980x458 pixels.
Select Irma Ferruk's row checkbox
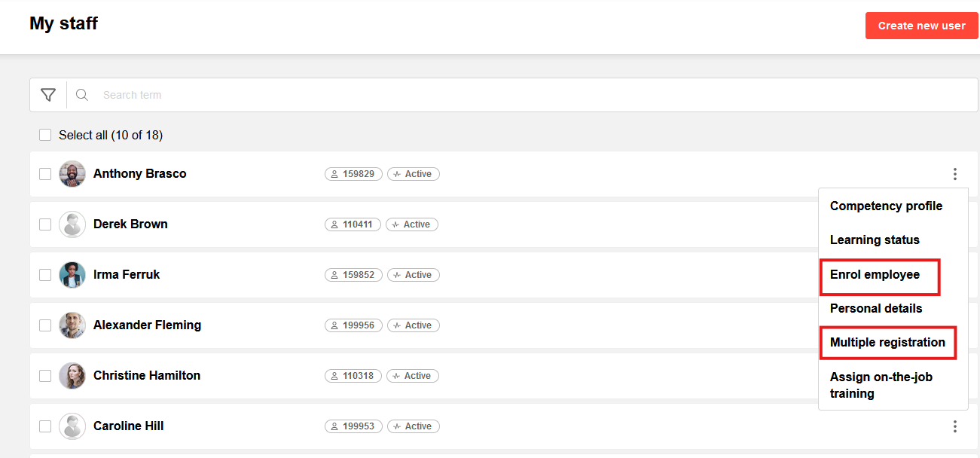point(45,275)
